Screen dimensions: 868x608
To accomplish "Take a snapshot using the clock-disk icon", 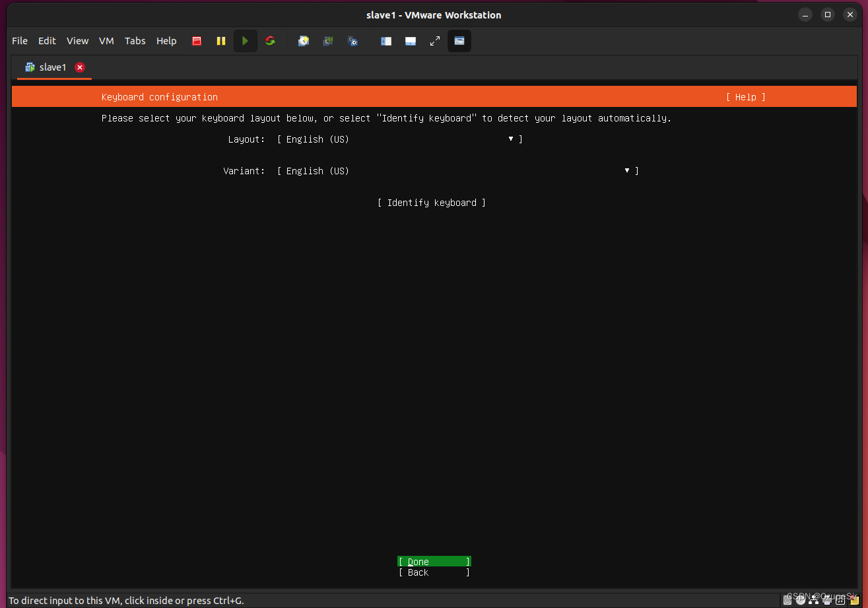I will [304, 41].
